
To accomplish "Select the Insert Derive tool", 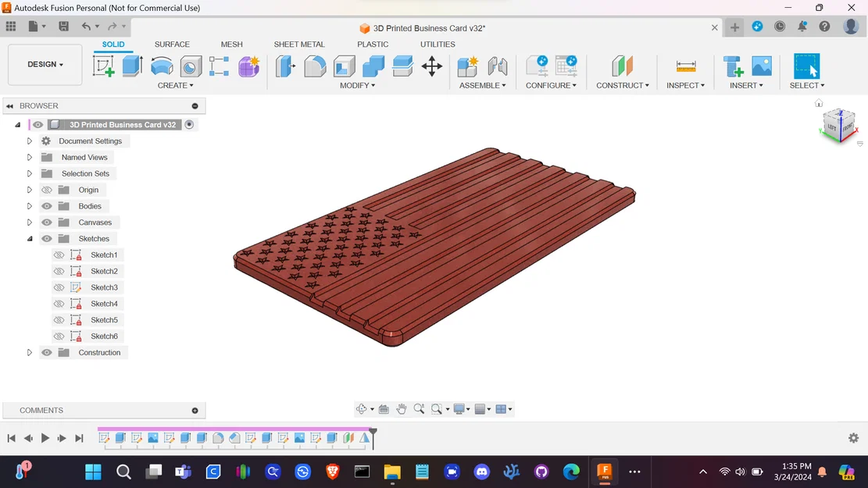I will pos(734,66).
